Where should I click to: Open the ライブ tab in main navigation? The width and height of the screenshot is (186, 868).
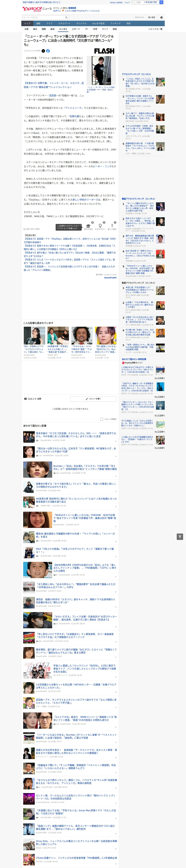[49, 23]
